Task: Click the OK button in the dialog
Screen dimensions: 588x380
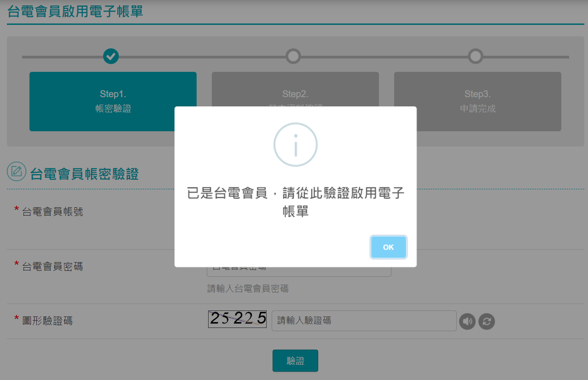Action: click(x=389, y=247)
